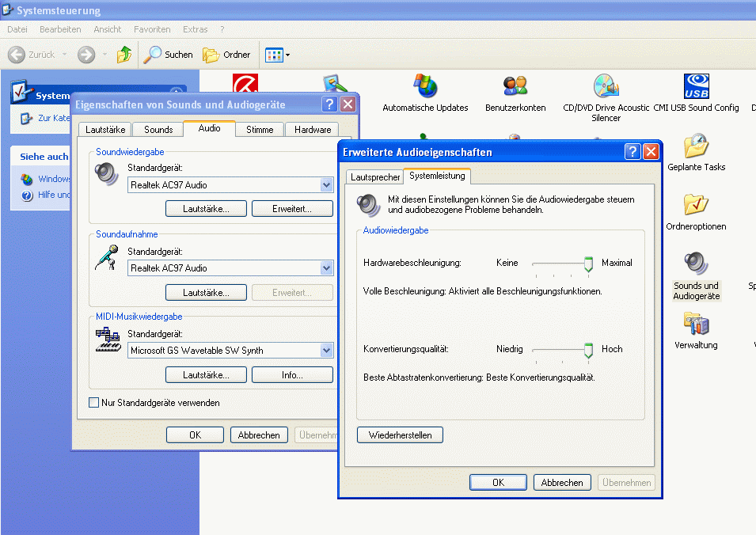Open the Benutzerkonten icon
Viewport: 756px width, 535px height.
point(515,87)
